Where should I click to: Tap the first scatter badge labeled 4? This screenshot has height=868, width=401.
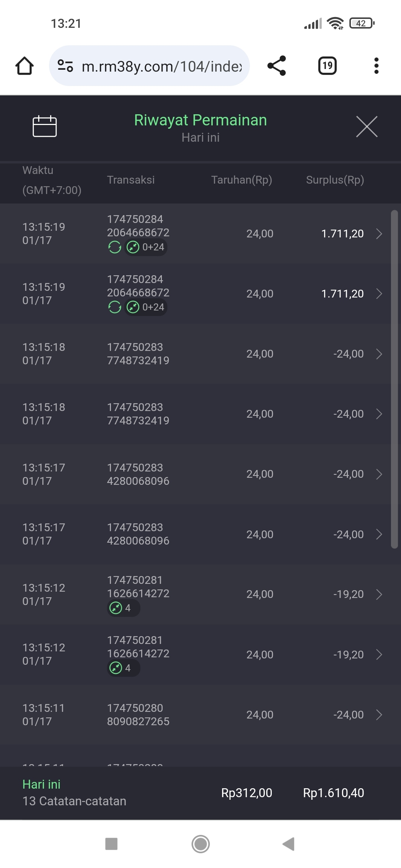point(123,608)
